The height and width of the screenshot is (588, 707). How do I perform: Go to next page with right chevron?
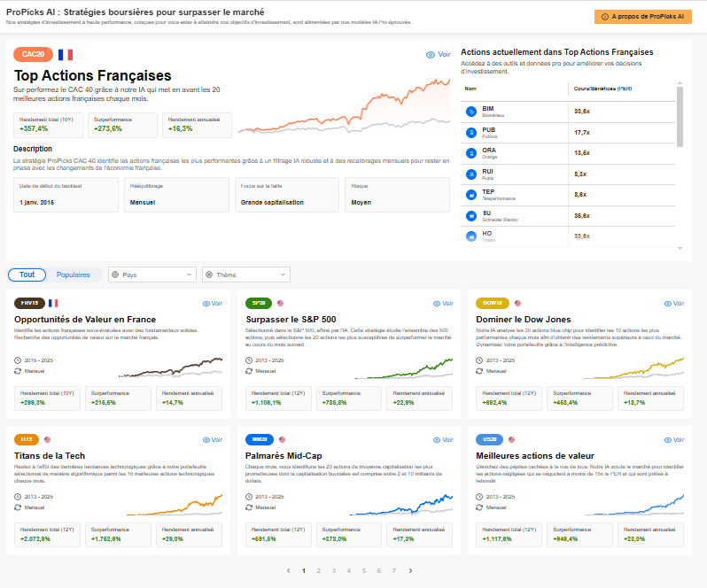[410, 570]
